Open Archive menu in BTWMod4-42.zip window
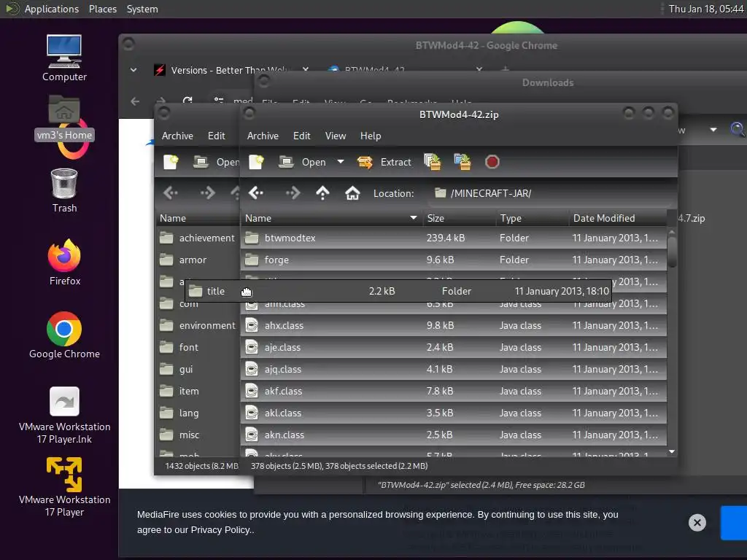Image resolution: width=747 pixels, height=560 pixels. pyautogui.click(x=263, y=136)
